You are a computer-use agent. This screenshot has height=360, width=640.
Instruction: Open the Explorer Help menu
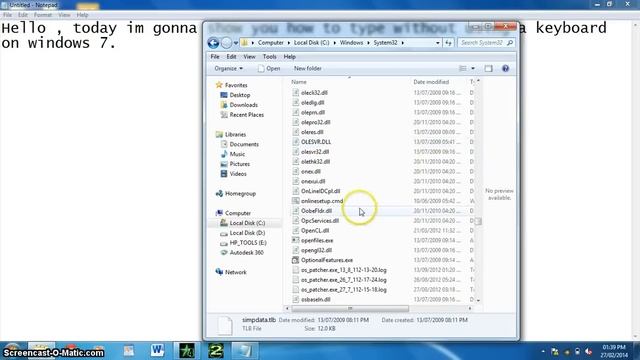click(289, 57)
